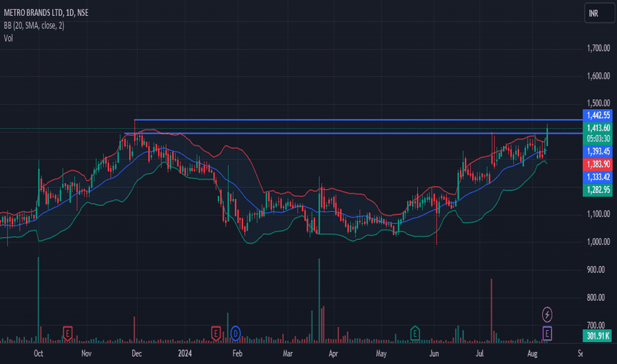
Task: Open the red earnings marker before Feb
Action: click(x=215, y=334)
